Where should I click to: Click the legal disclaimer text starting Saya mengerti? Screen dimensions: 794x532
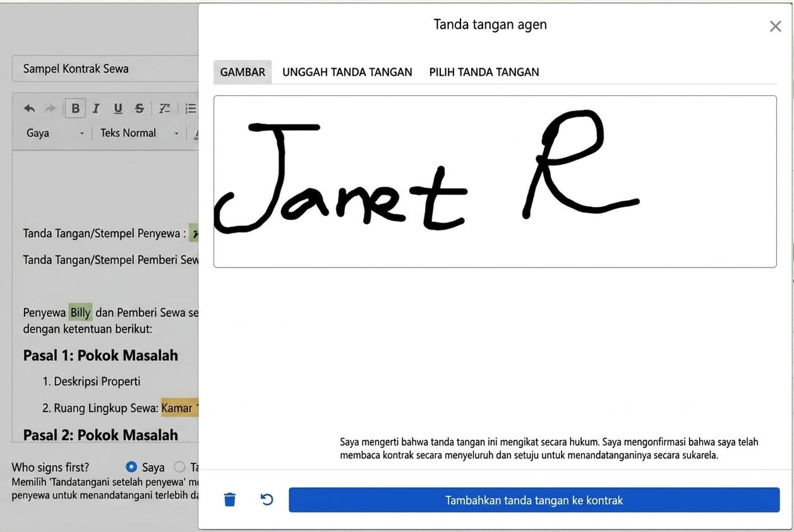point(549,448)
